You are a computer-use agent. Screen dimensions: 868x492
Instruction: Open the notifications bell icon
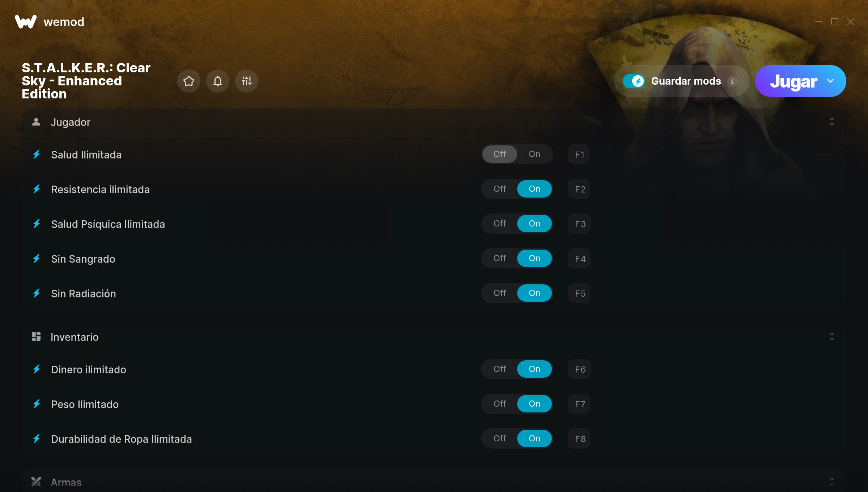coord(218,81)
